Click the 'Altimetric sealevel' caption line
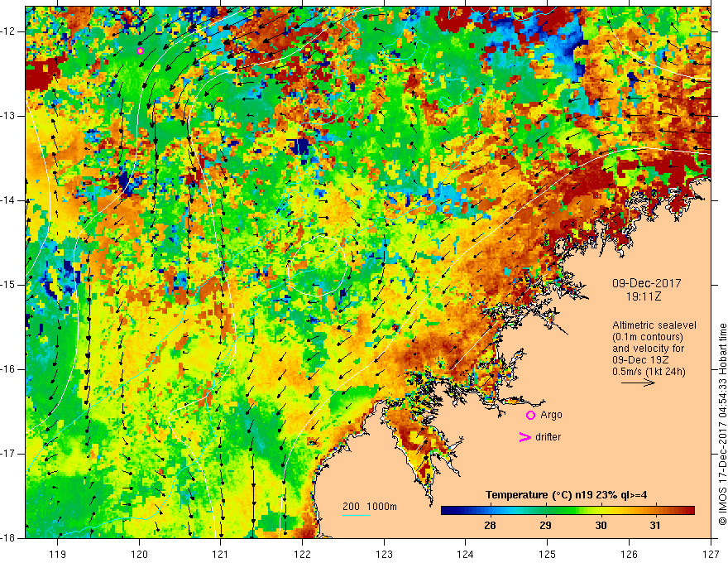Screen dimensions: 728x563 (654, 325)
